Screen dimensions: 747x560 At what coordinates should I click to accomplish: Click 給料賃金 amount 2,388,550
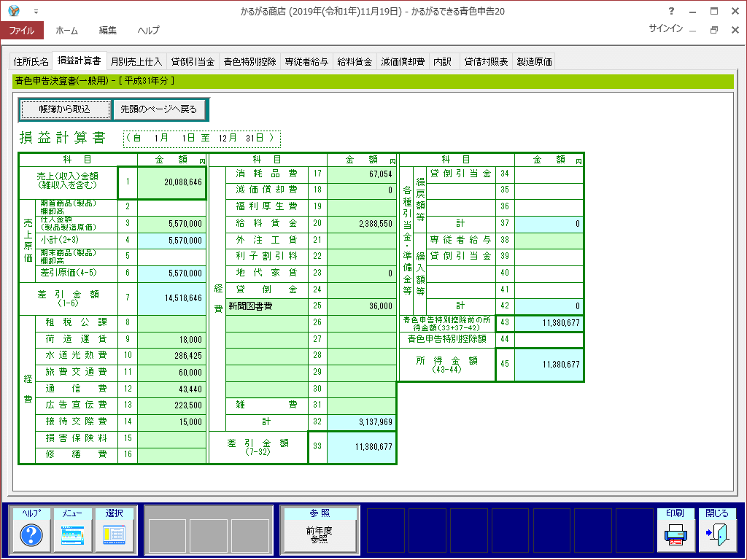tap(362, 223)
